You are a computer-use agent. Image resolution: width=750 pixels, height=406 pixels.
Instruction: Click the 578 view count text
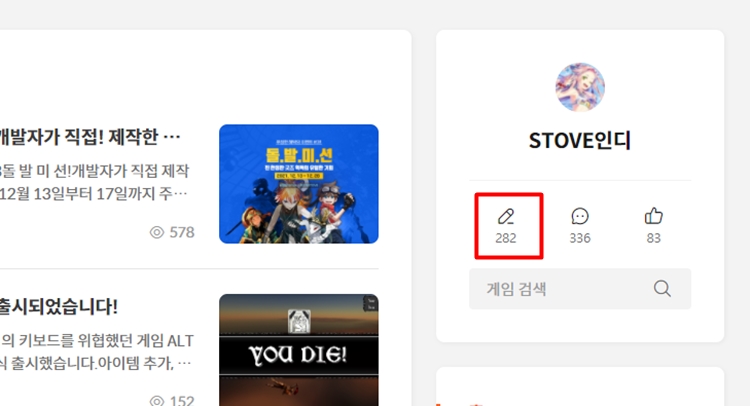[x=182, y=232]
